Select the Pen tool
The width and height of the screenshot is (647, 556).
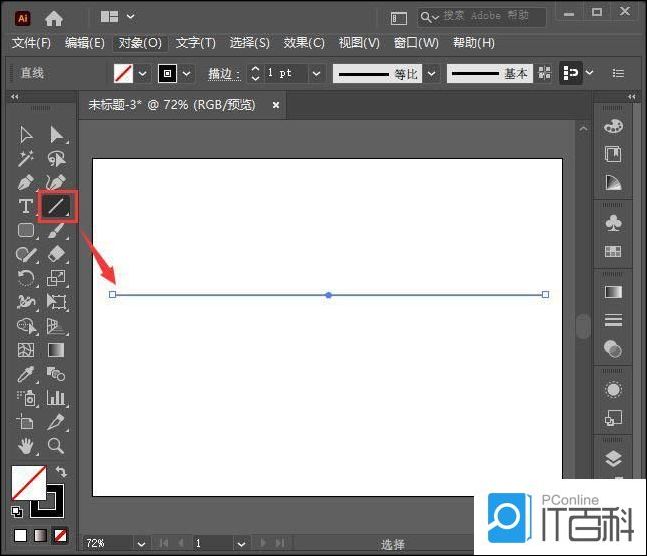pos(26,182)
